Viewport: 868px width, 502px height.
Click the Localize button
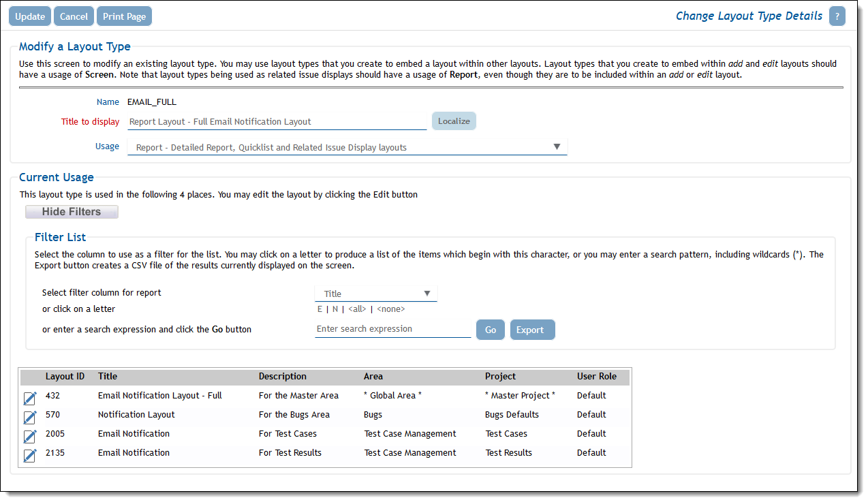[x=454, y=121]
